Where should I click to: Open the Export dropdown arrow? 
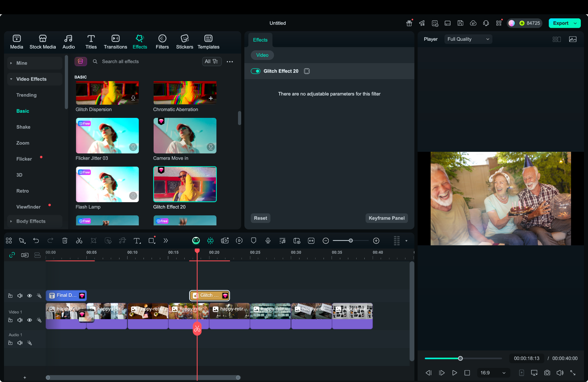575,23
